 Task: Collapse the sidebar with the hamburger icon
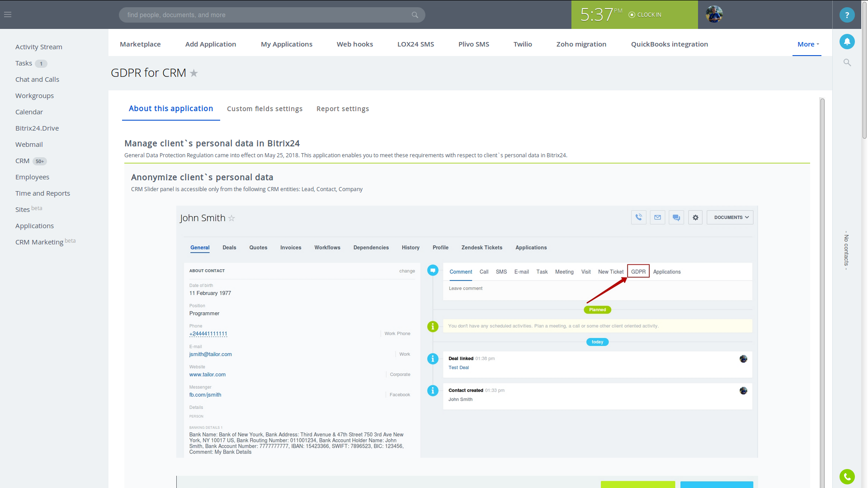(x=7, y=14)
